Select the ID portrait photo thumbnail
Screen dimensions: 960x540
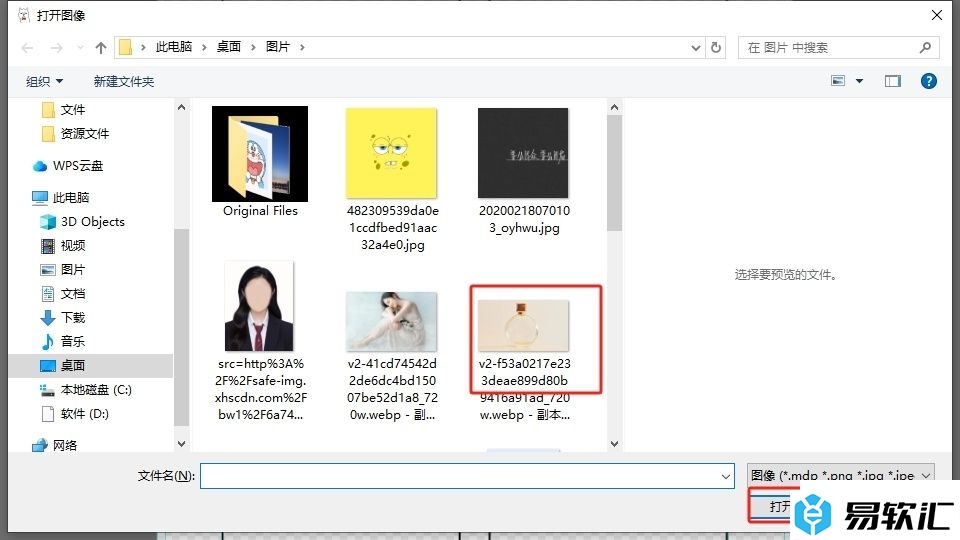[x=259, y=306]
